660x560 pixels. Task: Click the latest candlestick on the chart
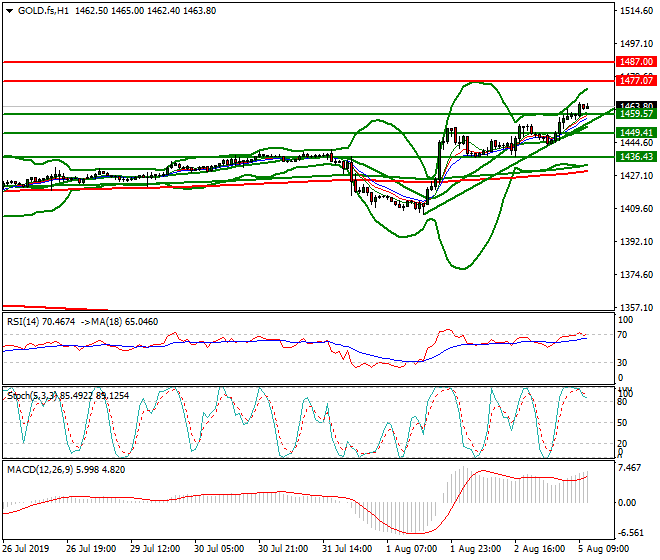586,107
